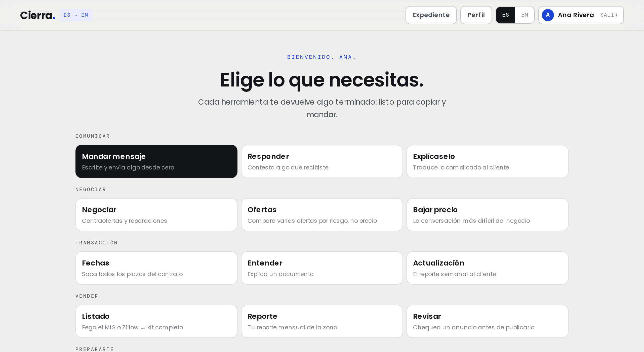The height and width of the screenshot is (352, 644).
Task: Click the BIENVENIDO, ANA. greeting
Action: (x=322, y=57)
